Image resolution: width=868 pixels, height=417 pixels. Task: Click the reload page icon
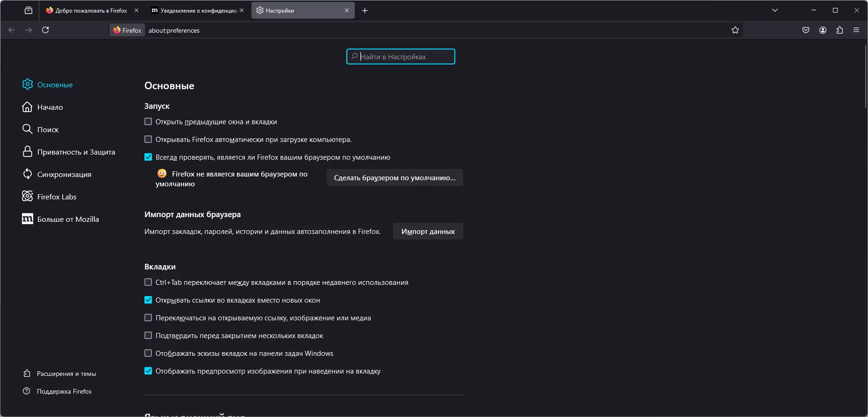coord(45,30)
